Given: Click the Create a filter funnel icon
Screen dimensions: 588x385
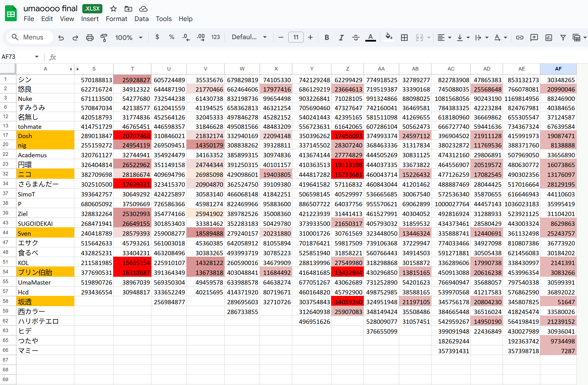Looking at the screenshot, I should [563, 38].
